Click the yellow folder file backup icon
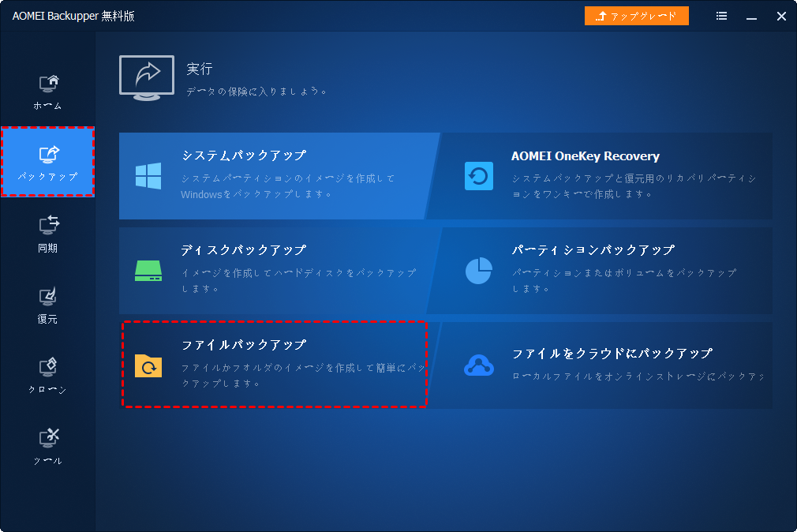This screenshot has width=797, height=532. coord(148,365)
